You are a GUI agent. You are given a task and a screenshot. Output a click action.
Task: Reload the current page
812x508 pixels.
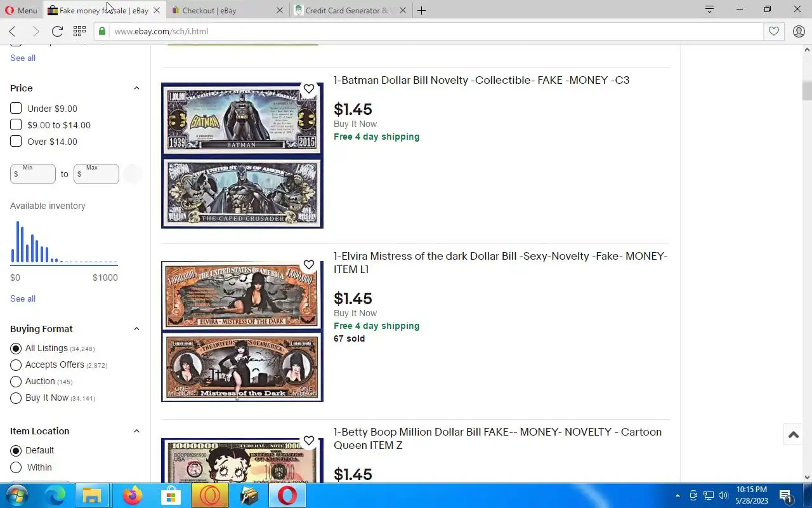(x=57, y=31)
